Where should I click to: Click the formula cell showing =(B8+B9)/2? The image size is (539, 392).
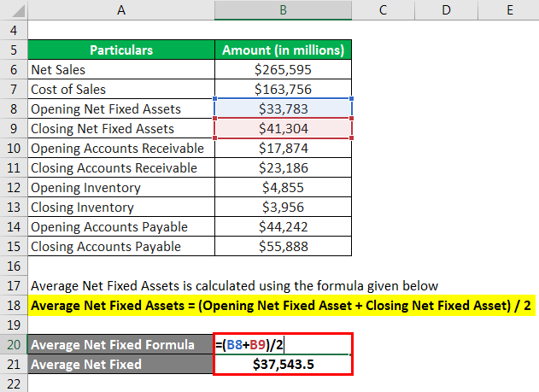coord(283,344)
